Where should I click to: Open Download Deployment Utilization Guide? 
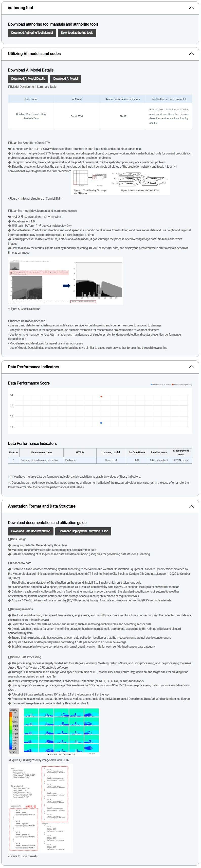point(83,531)
